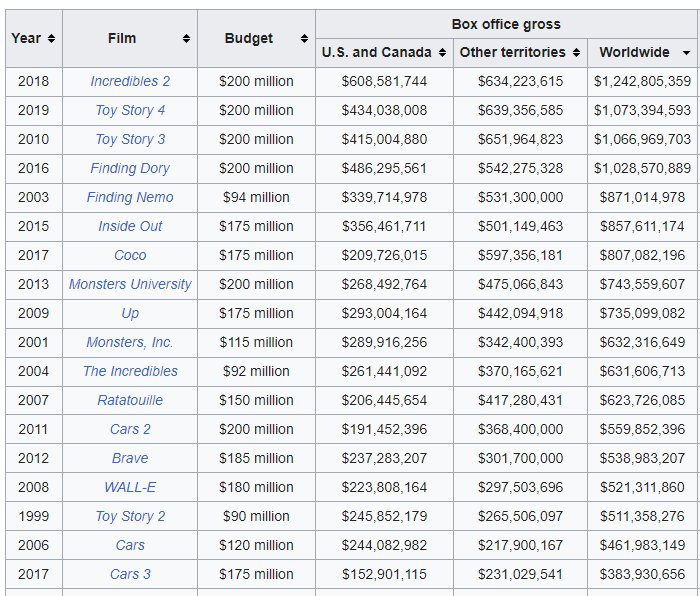This screenshot has width=700, height=596.
Task: Sort by Other territories arrow icon
Action: click(575, 52)
